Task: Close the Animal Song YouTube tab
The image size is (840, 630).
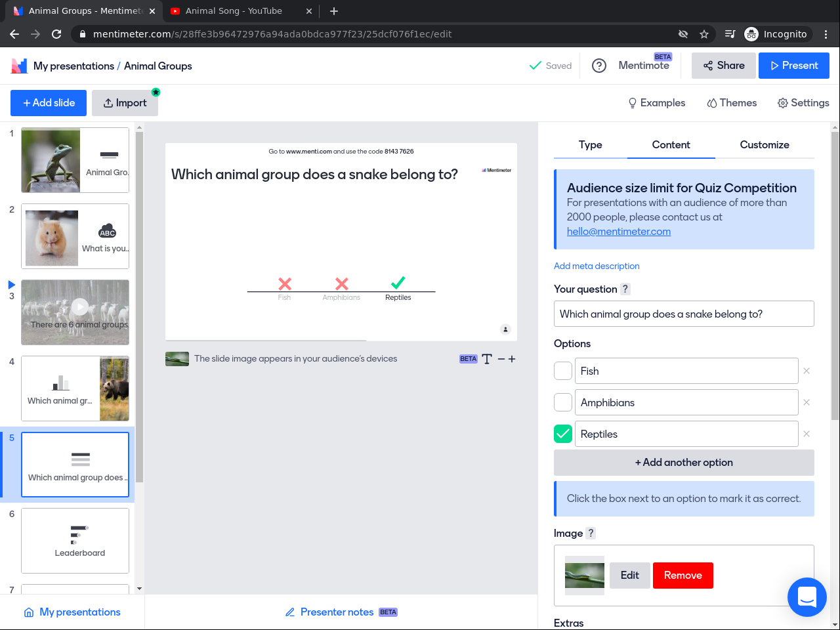Action: (309, 11)
